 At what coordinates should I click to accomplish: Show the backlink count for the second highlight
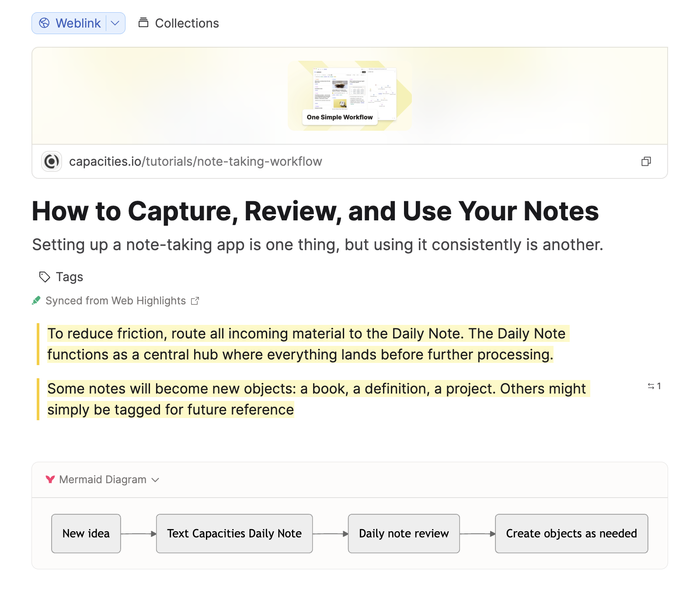click(x=654, y=386)
